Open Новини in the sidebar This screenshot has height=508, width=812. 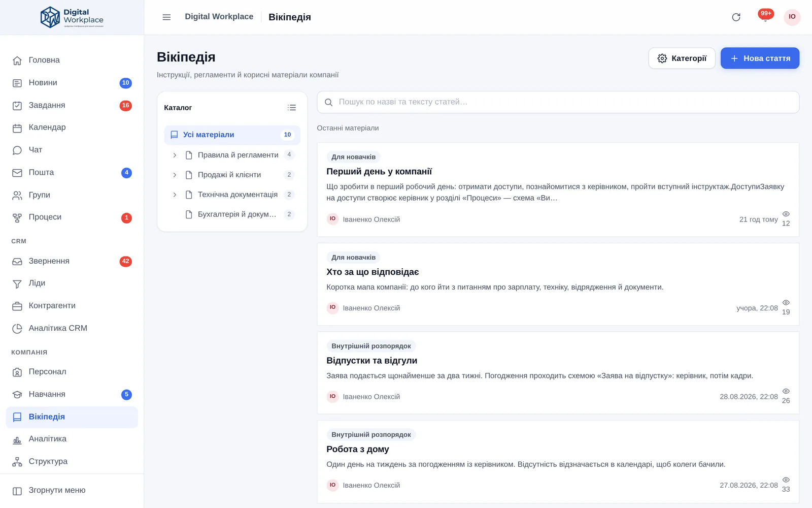coord(72,83)
